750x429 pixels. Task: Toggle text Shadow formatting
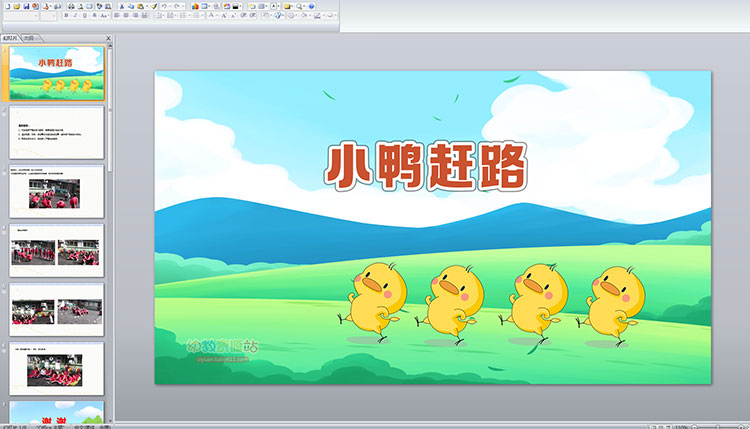pyautogui.click(x=94, y=16)
